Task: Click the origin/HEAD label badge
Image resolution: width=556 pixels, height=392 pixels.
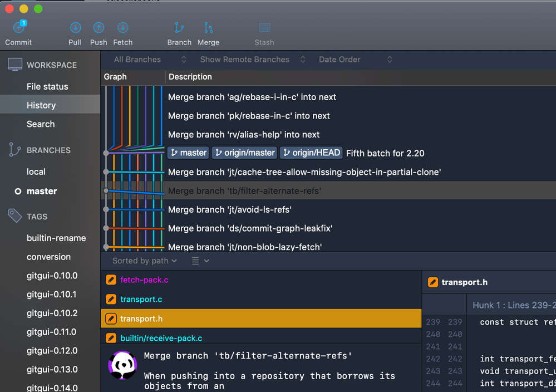Action: [x=311, y=153]
